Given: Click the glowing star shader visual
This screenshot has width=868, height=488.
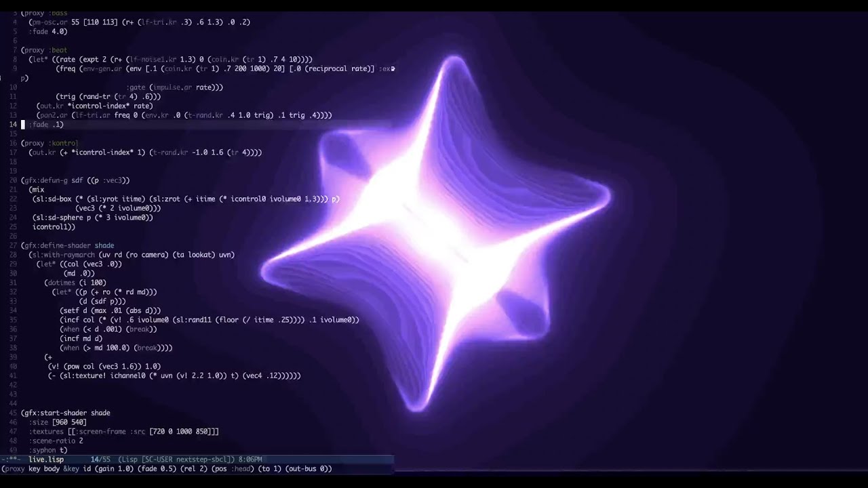Looking at the screenshot, I should (435, 234).
